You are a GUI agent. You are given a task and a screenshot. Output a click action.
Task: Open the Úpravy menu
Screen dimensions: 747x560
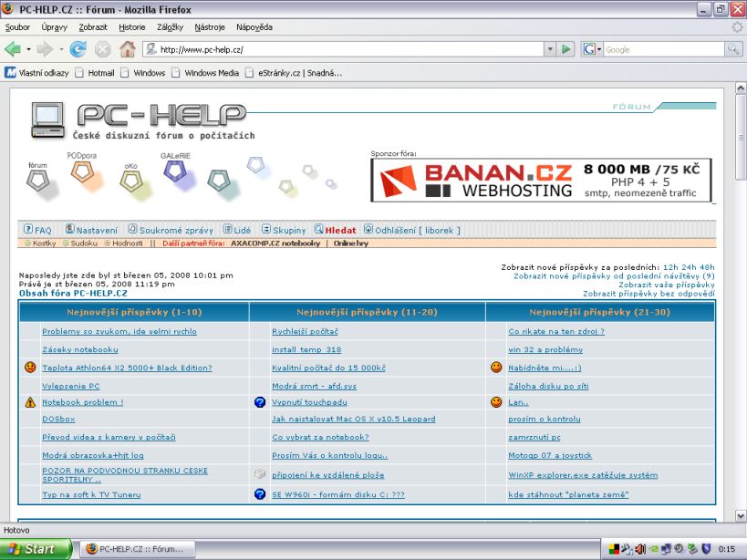[x=55, y=27]
